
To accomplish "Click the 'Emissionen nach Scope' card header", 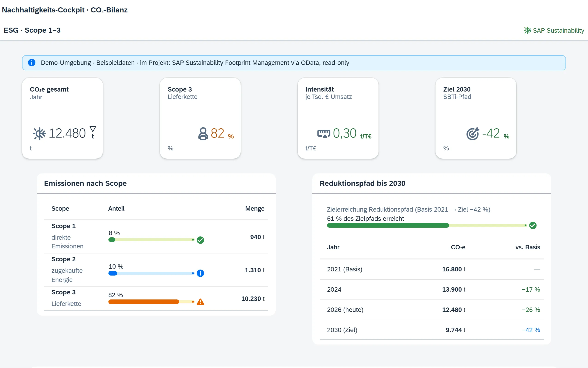I will 156,184.
